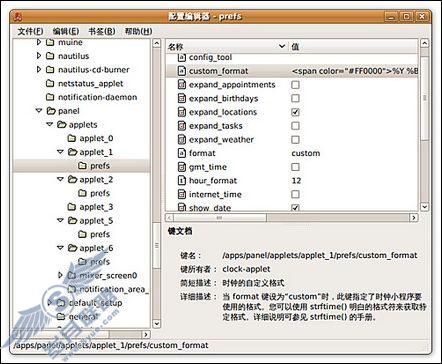Screen dimensions: 442x364
Task: Click the open panel folder icon
Action: [51, 111]
